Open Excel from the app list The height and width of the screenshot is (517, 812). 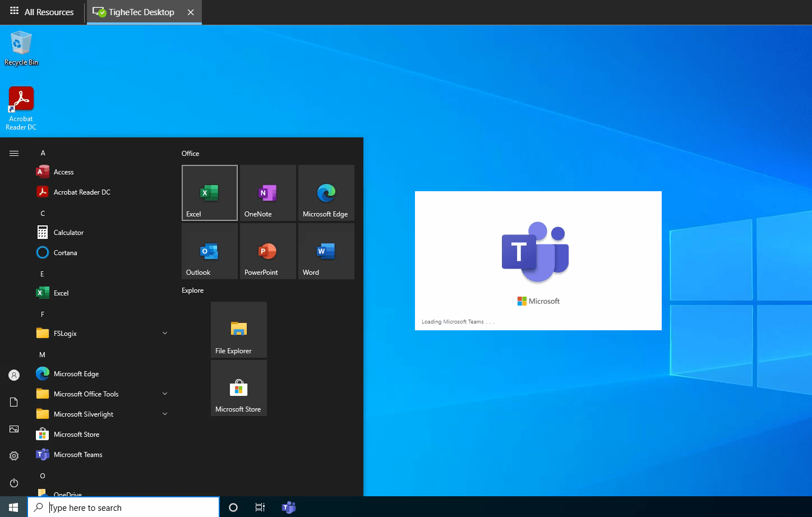click(102, 293)
